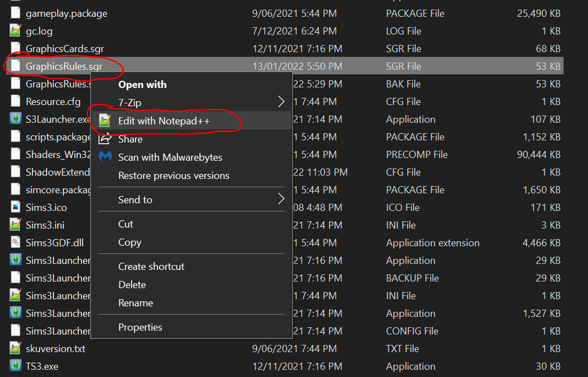Choose Open with from context menu
This screenshot has width=588, height=377.
142,84
